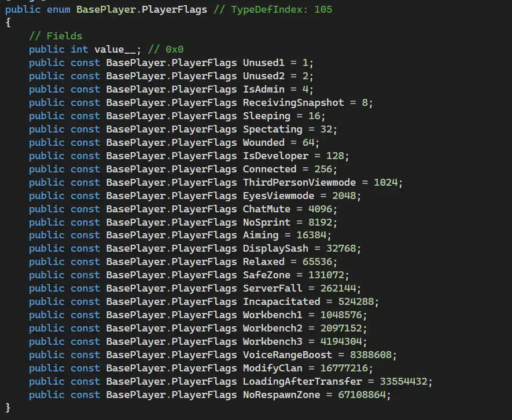
Task: Click the value 16384
Action: (x=311, y=235)
